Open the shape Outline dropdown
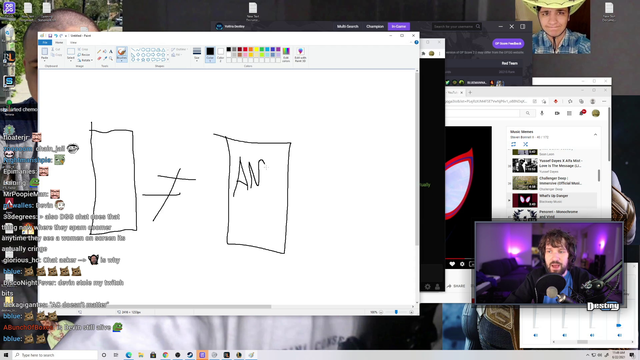640x360 pixels. coord(179,49)
